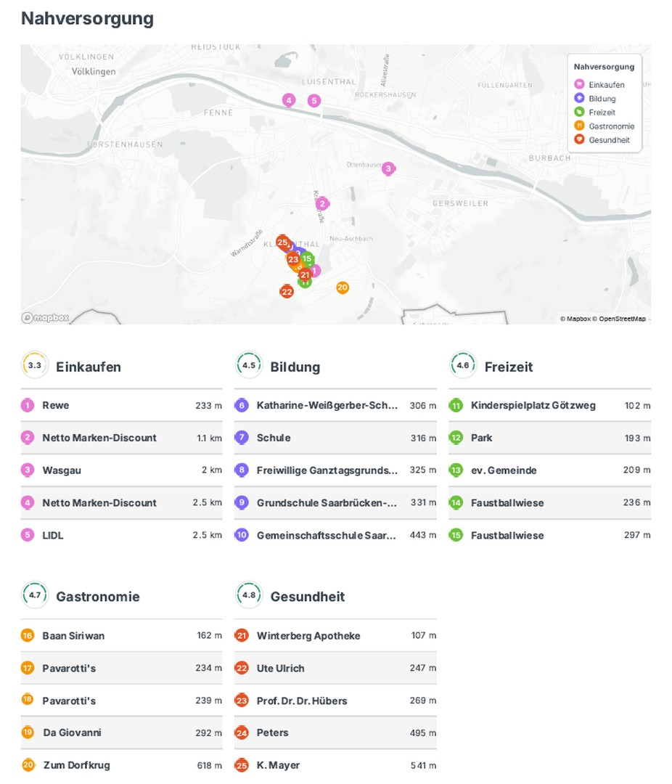Select the Da Giovanni entry

pyautogui.click(x=121, y=732)
